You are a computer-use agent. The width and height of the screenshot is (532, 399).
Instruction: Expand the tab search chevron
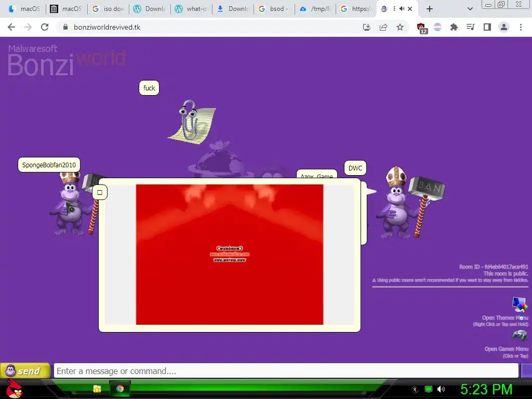coord(470,9)
